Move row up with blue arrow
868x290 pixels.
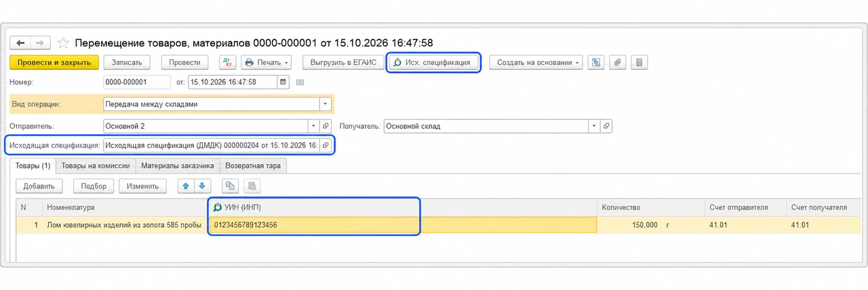pyautogui.click(x=185, y=186)
